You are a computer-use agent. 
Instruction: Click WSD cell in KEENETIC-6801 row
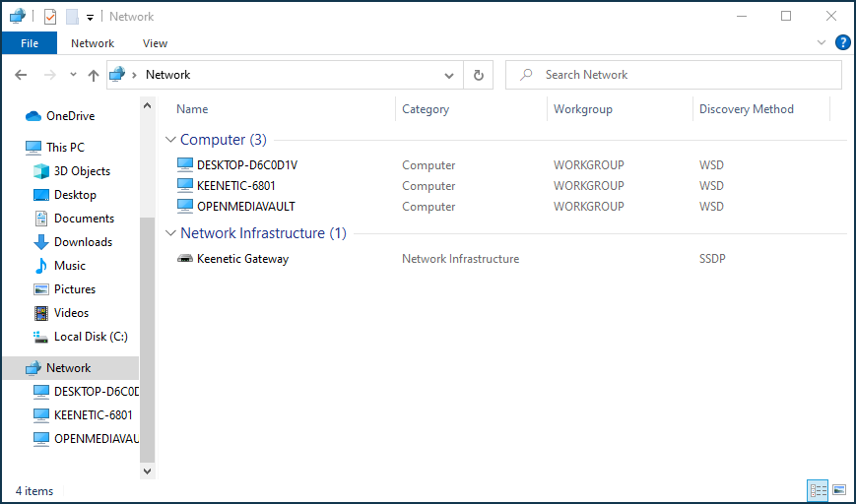(x=711, y=185)
